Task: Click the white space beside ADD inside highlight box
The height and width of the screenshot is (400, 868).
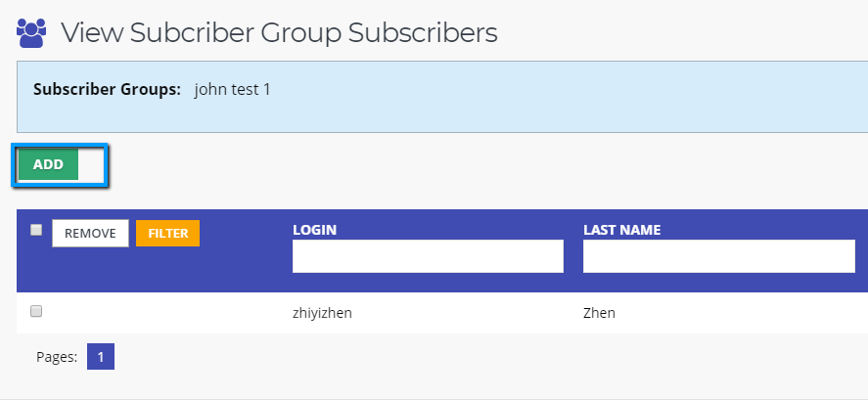Action: pyautogui.click(x=91, y=164)
